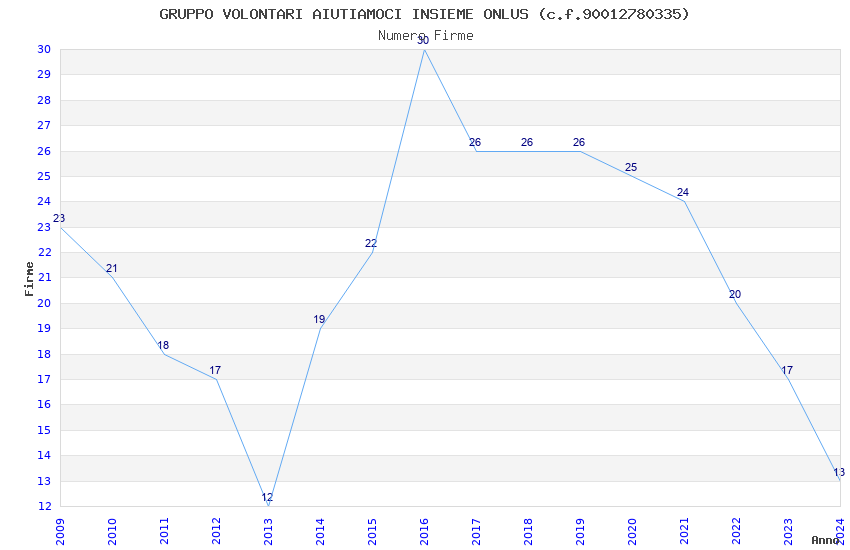This screenshot has width=850, height=550.
Task: Click y-axis tick label 19
Action: (x=44, y=328)
